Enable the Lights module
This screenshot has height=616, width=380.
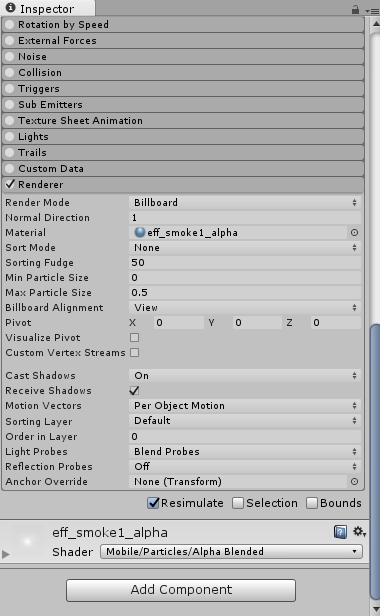coord(10,136)
